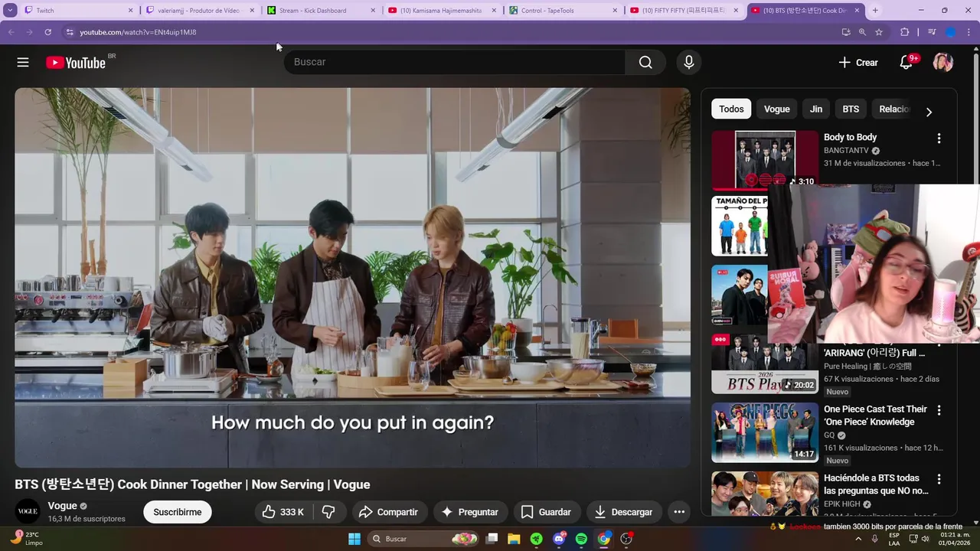The height and width of the screenshot is (551, 980).
Task: Open options for Haciéndole a BTS video
Action: 939,479
